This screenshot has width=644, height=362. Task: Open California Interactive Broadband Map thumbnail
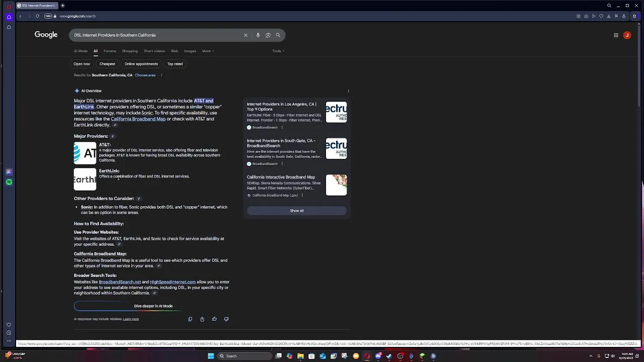click(336, 185)
